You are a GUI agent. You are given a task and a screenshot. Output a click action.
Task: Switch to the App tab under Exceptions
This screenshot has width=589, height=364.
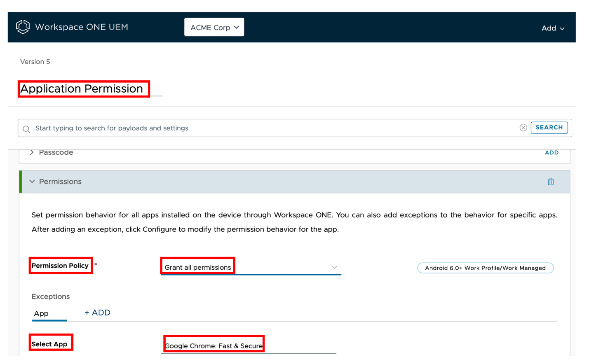41,313
